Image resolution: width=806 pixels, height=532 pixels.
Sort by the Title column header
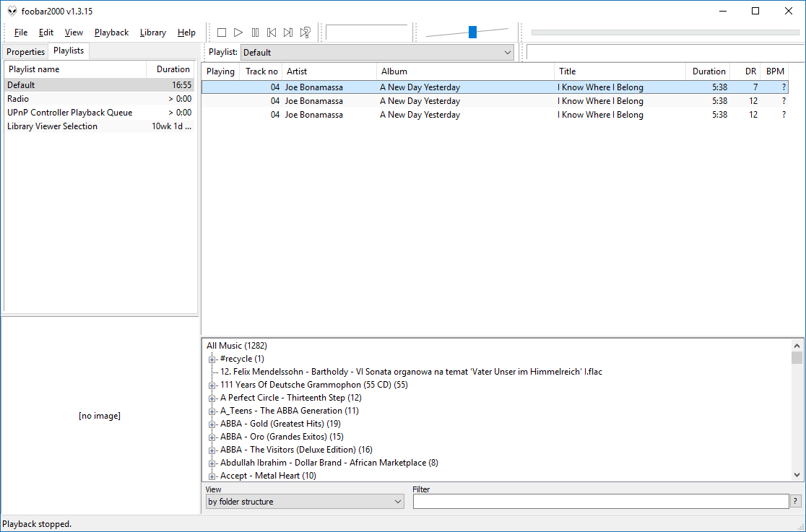(620, 71)
